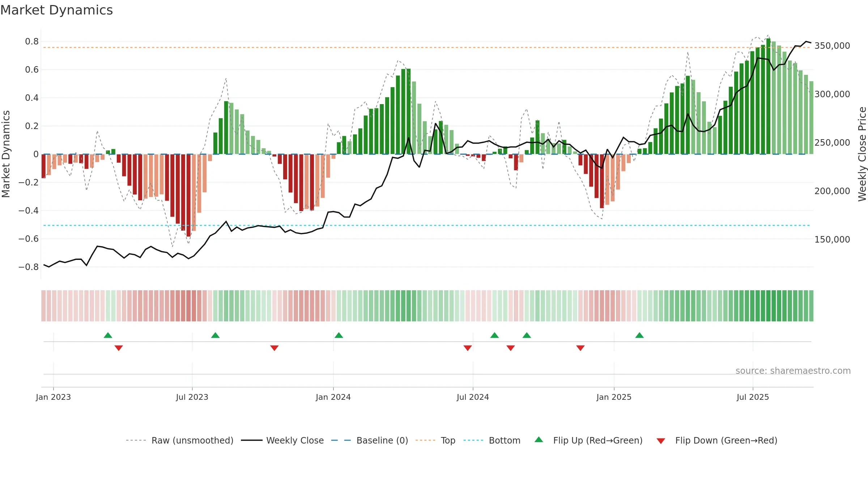Screen dimensions: 868x488
Task: Click the last green flip-up triangle near February 2025
Action: coord(639,335)
